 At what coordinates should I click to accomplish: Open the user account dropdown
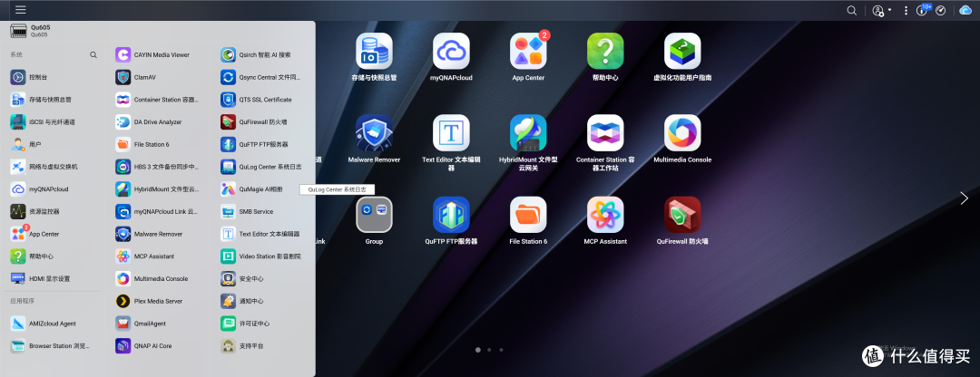click(881, 11)
